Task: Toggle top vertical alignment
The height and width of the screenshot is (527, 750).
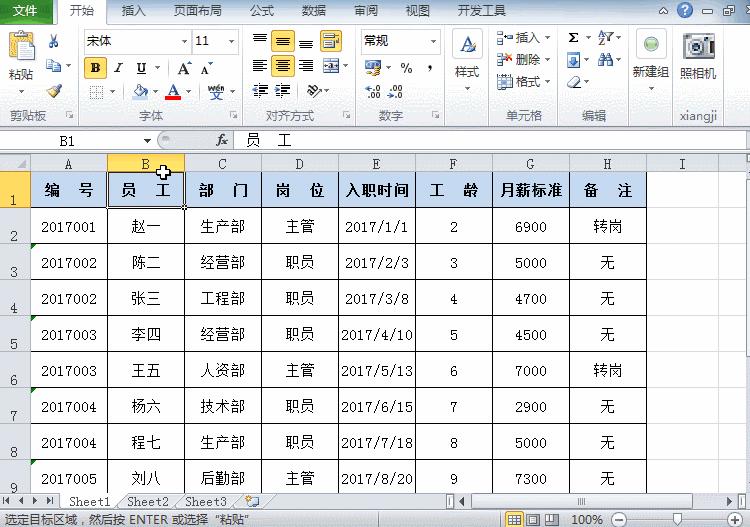Action: click(260, 41)
